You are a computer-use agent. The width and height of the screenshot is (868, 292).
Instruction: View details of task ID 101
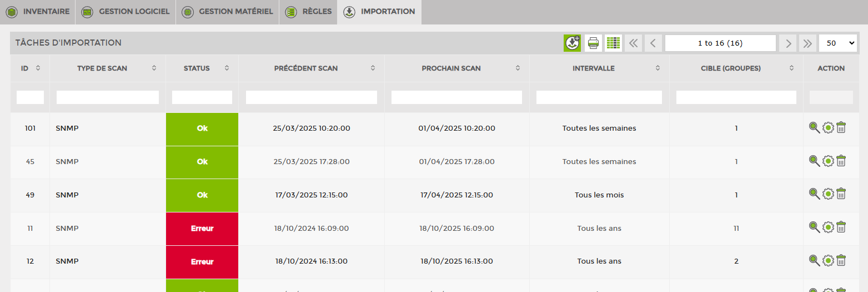[x=814, y=128]
